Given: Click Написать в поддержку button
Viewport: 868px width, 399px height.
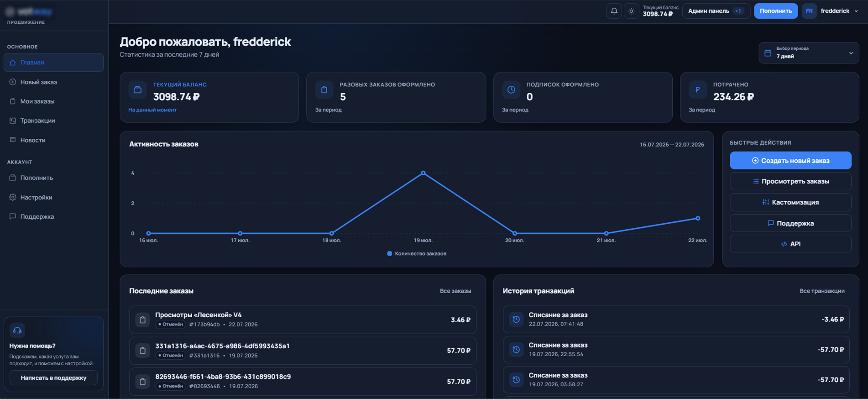Looking at the screenshot, I should click(x=53, y=378).
